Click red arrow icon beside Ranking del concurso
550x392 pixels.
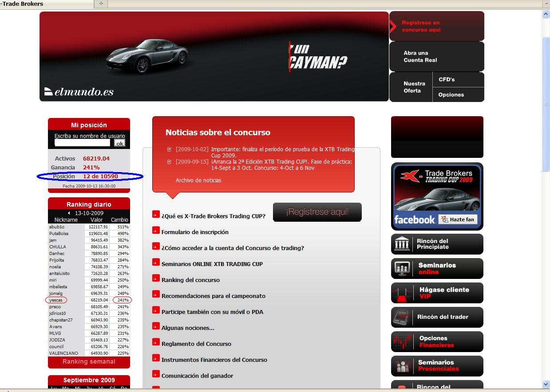(x=156, y=278)
